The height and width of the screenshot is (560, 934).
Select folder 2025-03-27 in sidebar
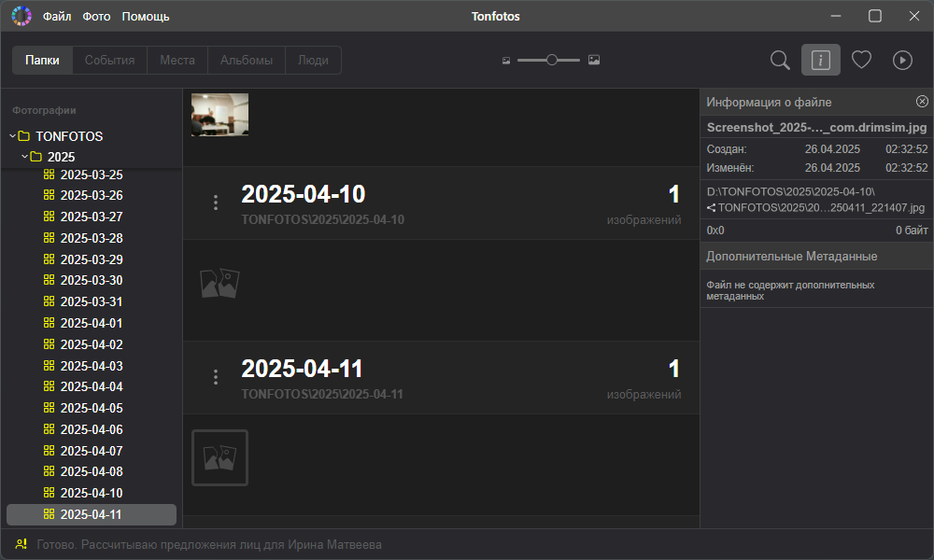click(x=92, y=217)
